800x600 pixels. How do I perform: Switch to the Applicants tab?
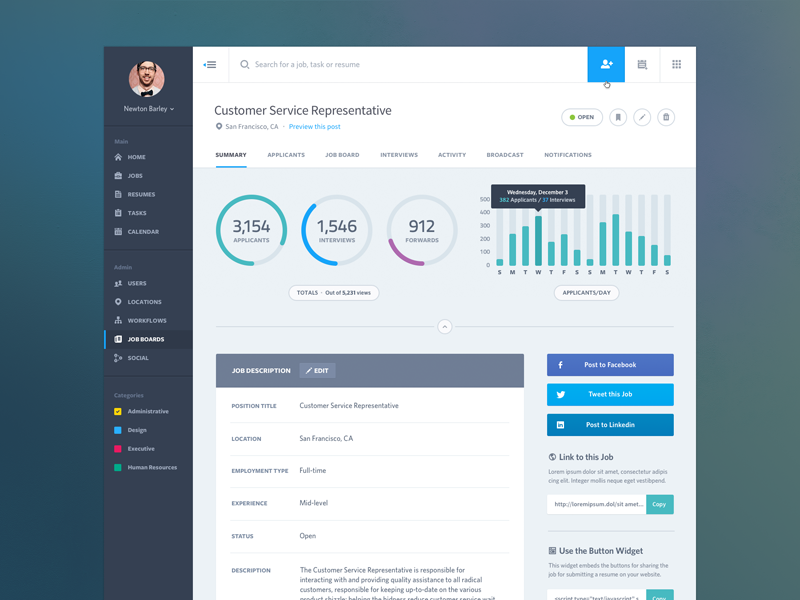[286, 155]
